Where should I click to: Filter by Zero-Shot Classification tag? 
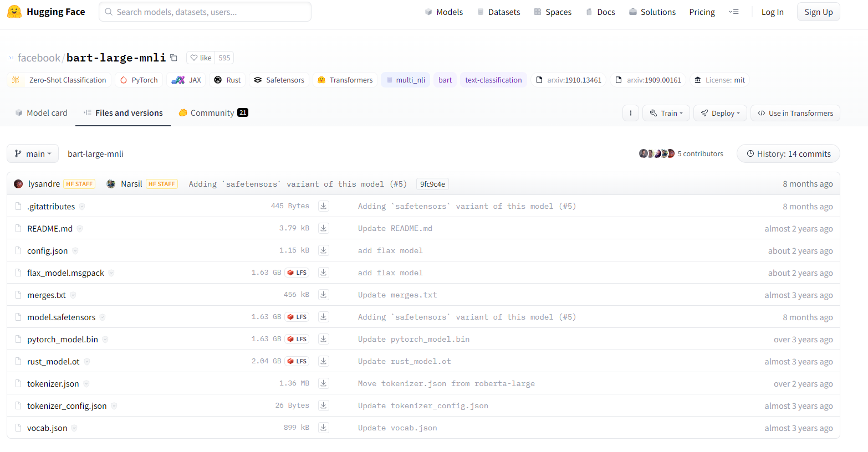[x=59, y=80]
